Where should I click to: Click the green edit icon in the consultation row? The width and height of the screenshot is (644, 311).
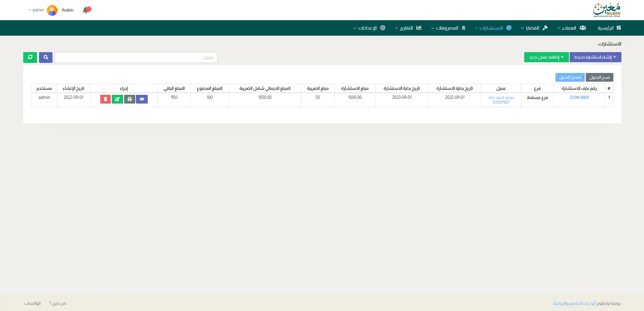117,99
